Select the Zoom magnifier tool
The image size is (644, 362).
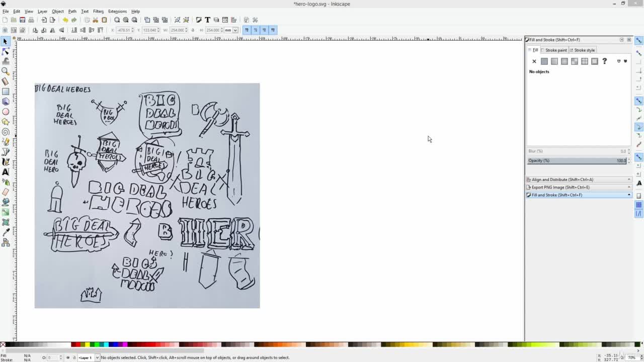(6, 71)
